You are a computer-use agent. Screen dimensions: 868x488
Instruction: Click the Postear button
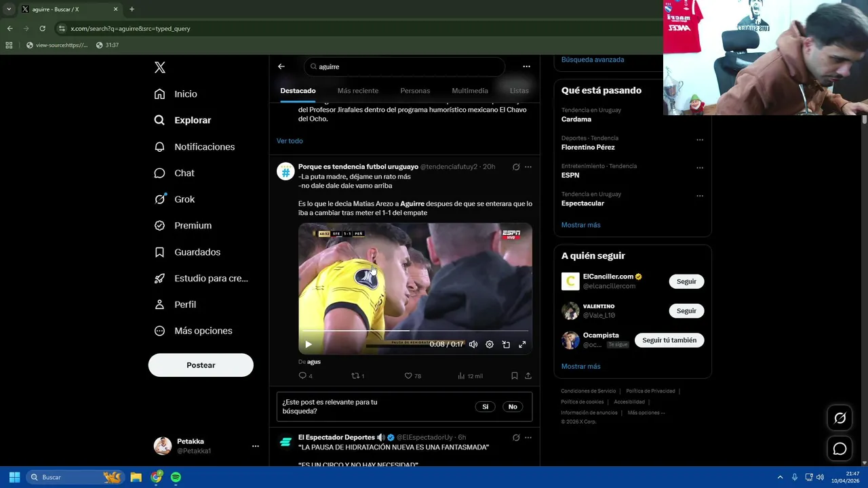click(x=201, y=365)
